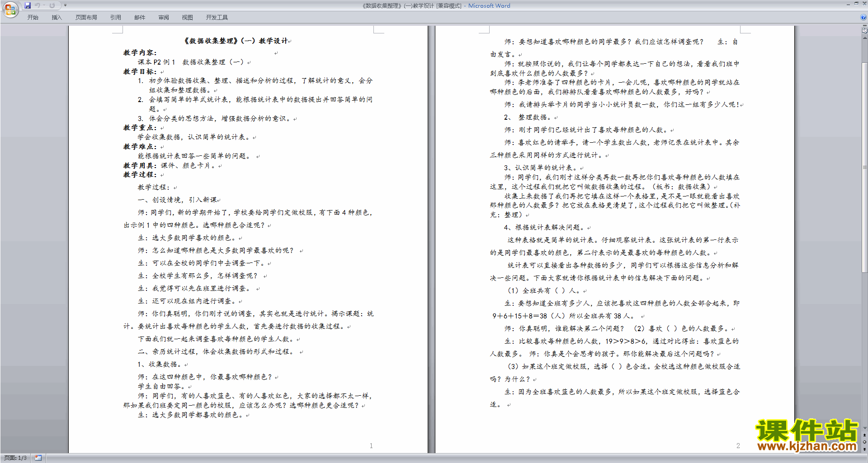This screenshot has width=868, height=463.
Task: Click the Next Page double-arrow button
Action: pyautogui.click(x=865, y=449)
